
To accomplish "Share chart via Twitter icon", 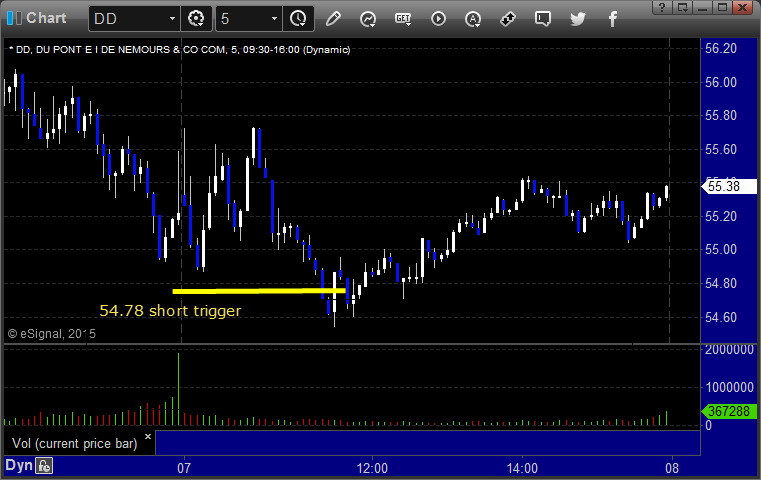I will pos(578,19).
